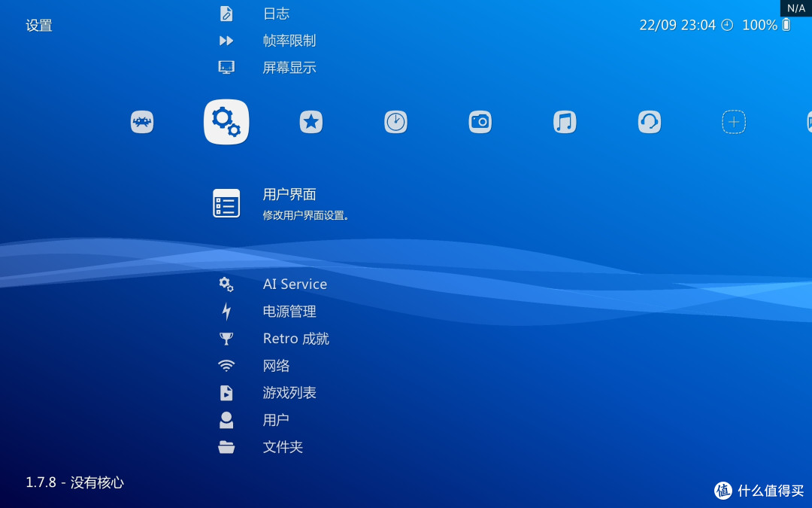
Task: Click the 22/09 23:04 date and time
Action: coord(677,25)
